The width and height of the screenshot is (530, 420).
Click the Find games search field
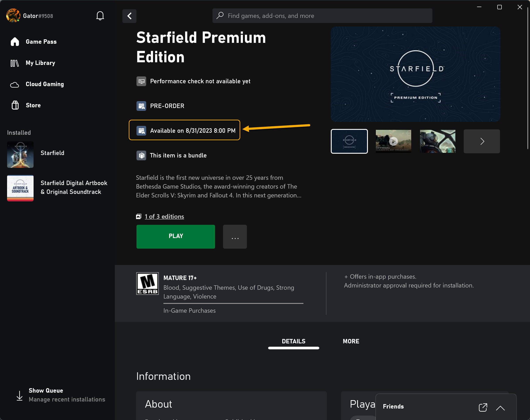click(322, 16)
